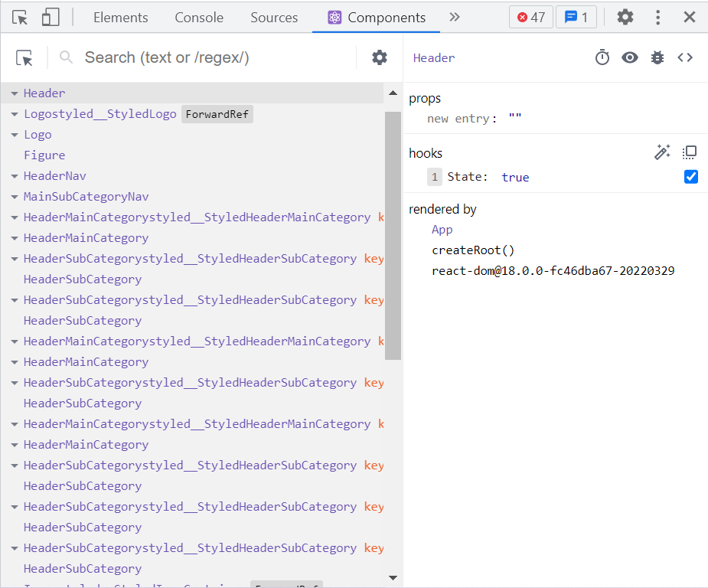Click the inspect element picker in DevTools toolbar
Screen dimensions: 708x588
click(x=20, y=18)
